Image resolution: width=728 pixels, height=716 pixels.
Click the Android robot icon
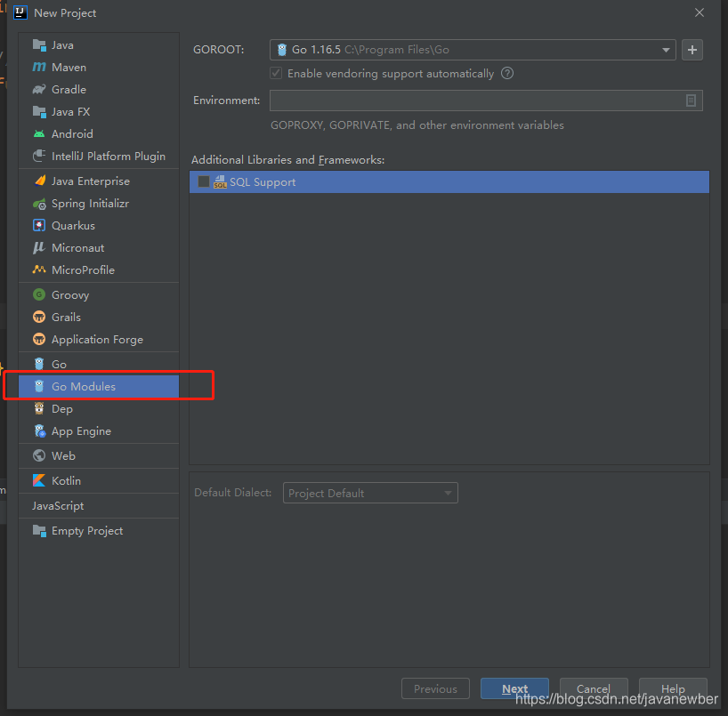pos(39,134)
